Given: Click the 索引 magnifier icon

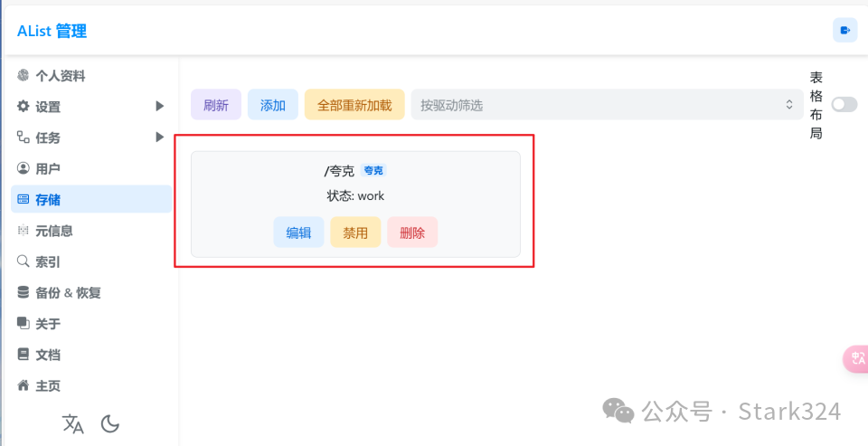Looking at the screenshot, I should pyautogui.click(x=23, y=261).
